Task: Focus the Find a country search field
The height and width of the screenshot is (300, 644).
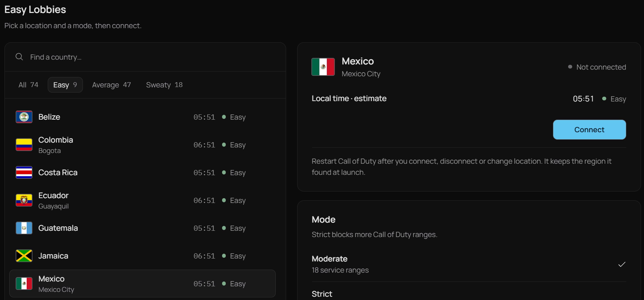Action: 145,57
